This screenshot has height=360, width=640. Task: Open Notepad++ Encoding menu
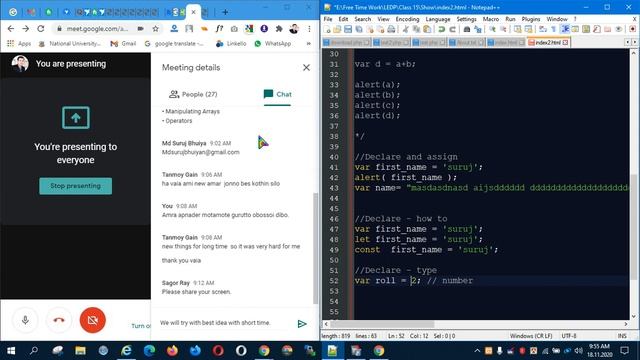(x=407, y=19)
